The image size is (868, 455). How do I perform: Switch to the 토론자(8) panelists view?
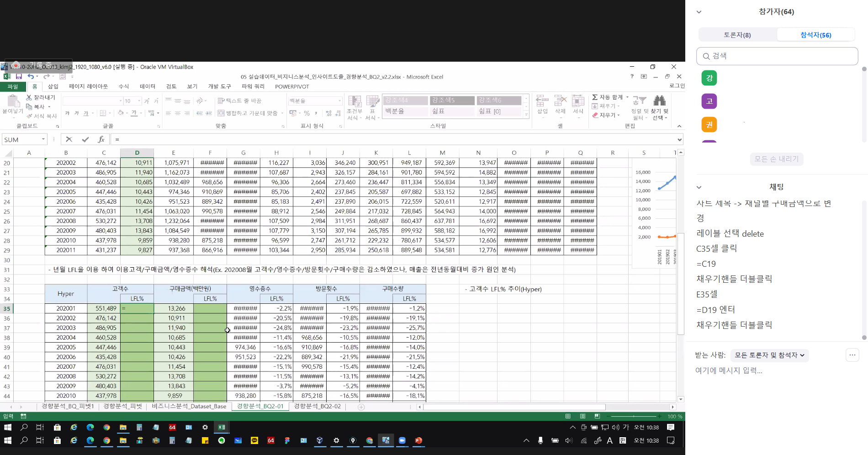click(737, 35)
